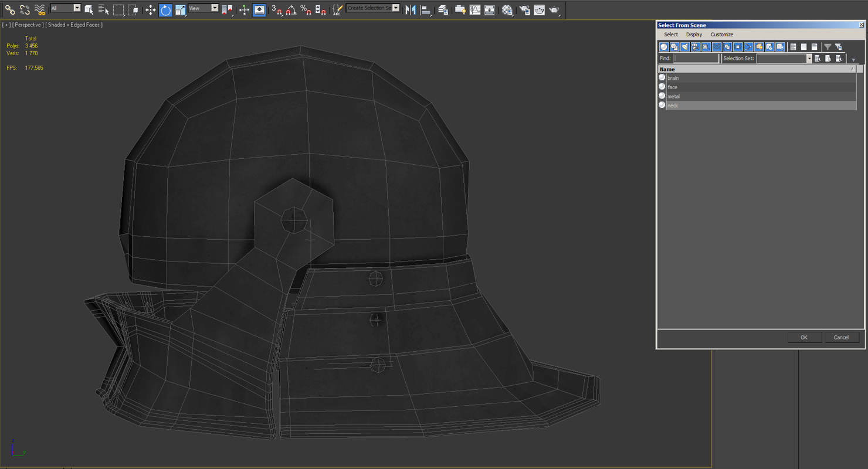The height and width of the screenshot is (469, 868).
Task: Click the Cancel button
Action: 841,337
